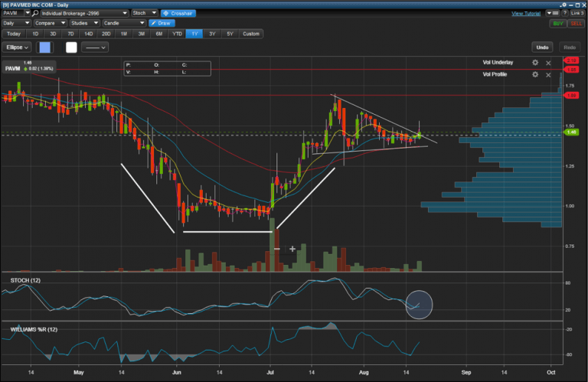The height and width of the screenshot is (382, 588).
Task: Open the Candle chart type dropdown
Action: (124, 23)
